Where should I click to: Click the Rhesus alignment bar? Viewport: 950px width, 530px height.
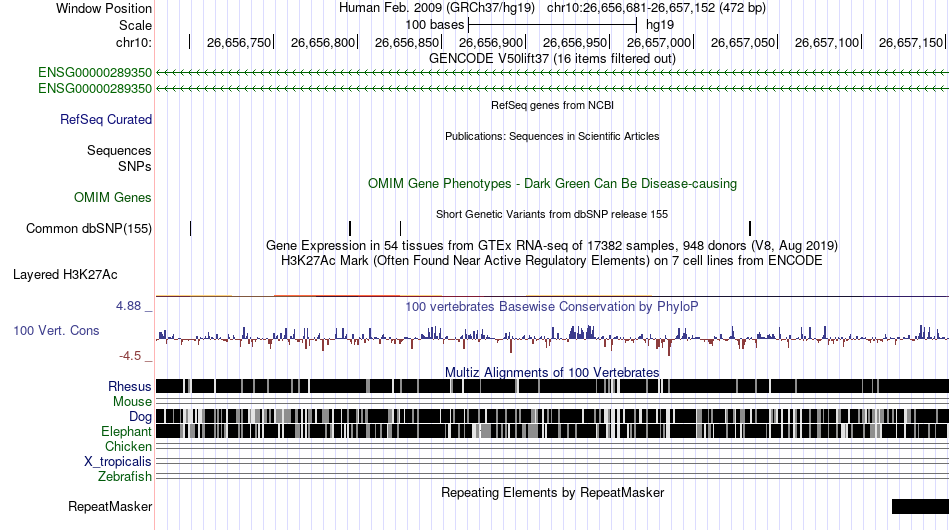pyautogui.click(x=552, y=386)
